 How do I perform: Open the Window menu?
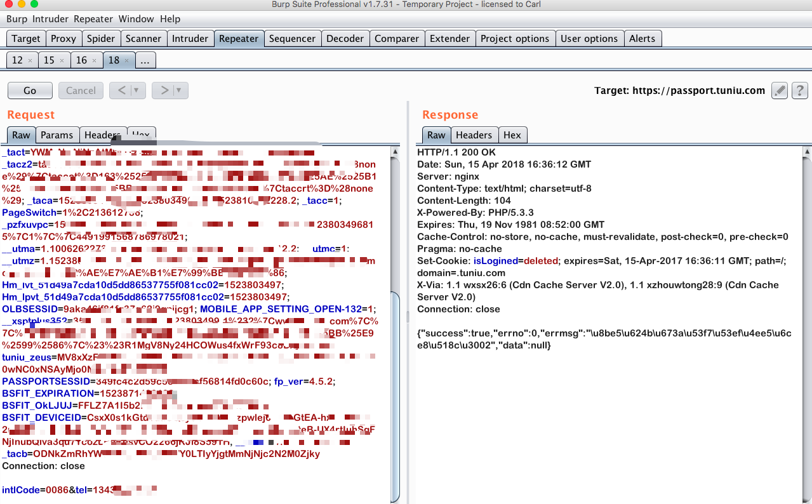pos(136,19)
